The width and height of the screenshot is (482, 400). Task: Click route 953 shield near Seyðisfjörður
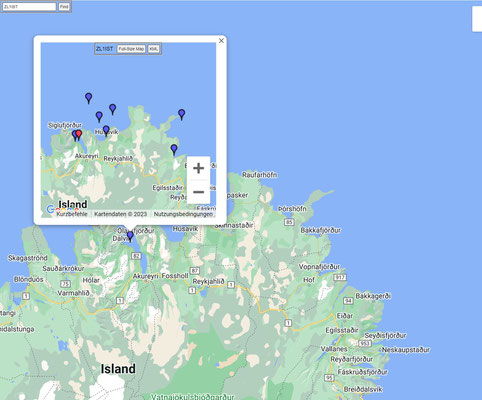[364, 343]
